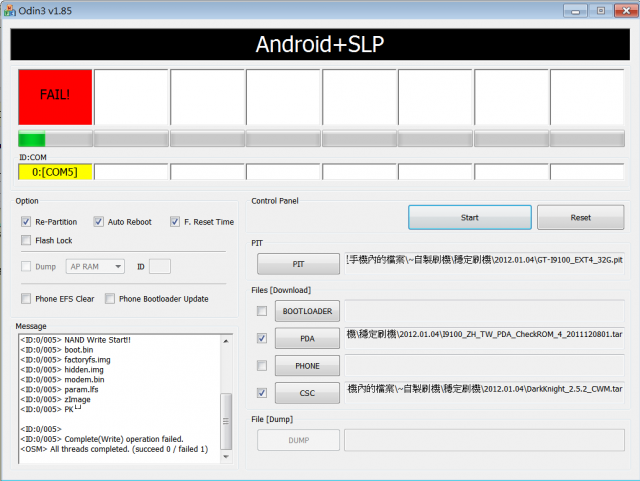The image size is (640, 481).
Task: Click the 'hidden.img' log line
Action: [x=62, y=370]
